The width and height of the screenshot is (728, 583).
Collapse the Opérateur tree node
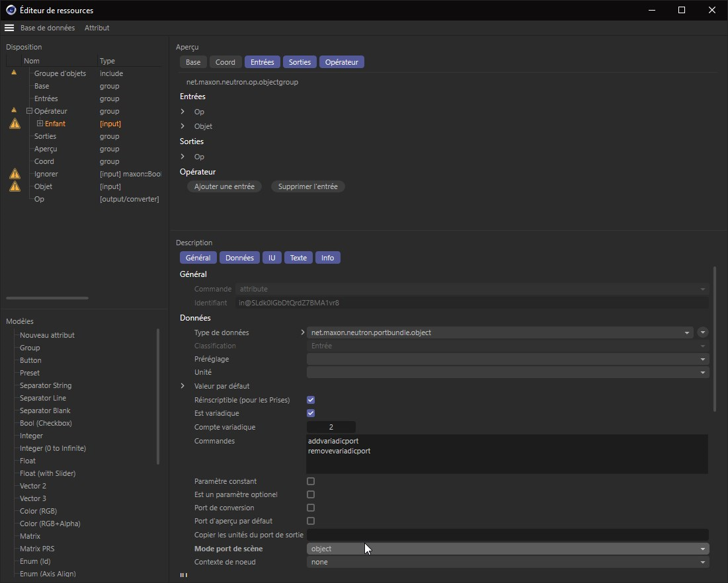pyautogui.click(x=29, y=111)
